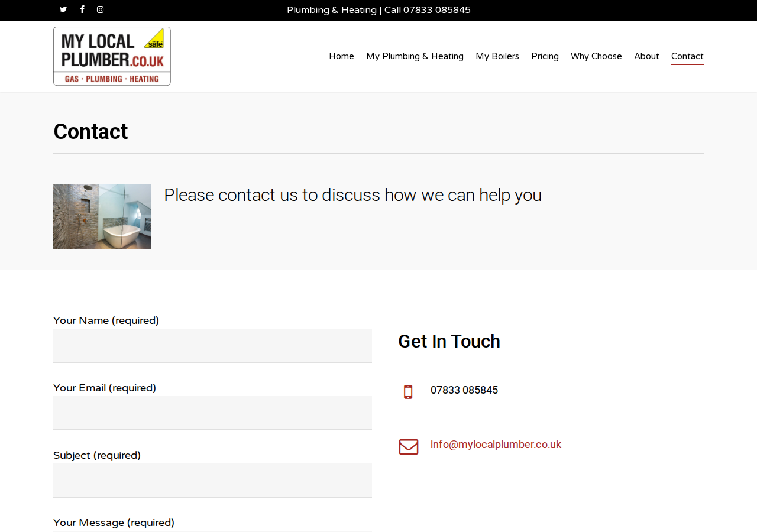Click the bathroom photo thumbnail
The height and width of the screenshot is (532, 757).
[102, 216]
